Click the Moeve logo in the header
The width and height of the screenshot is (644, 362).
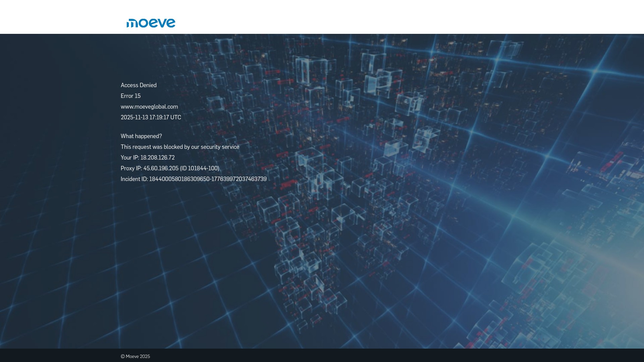coord(151,23)
